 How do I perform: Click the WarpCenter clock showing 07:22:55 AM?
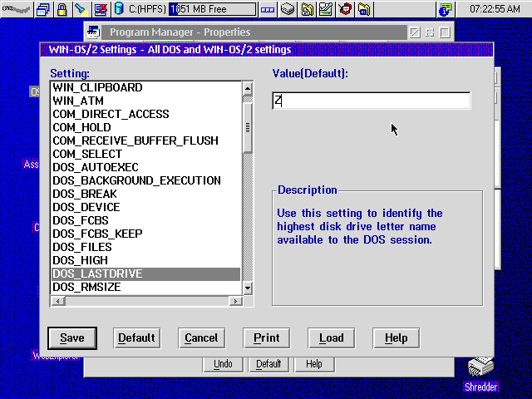click(495, 9)
